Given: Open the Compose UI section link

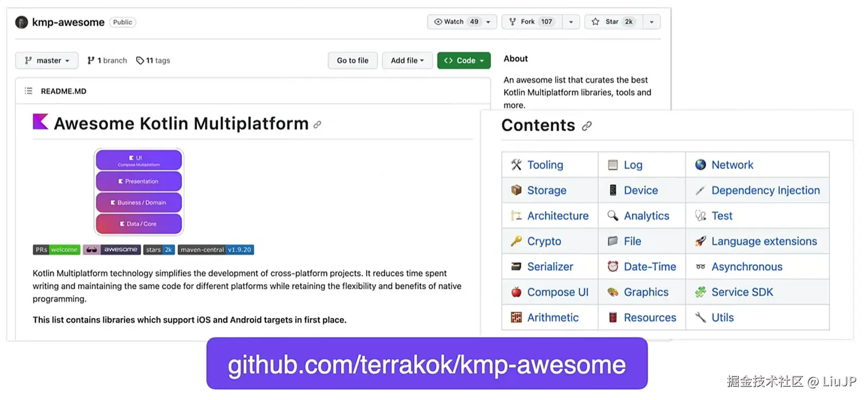Looking at the screenshot, I should (x=558, y=292).
